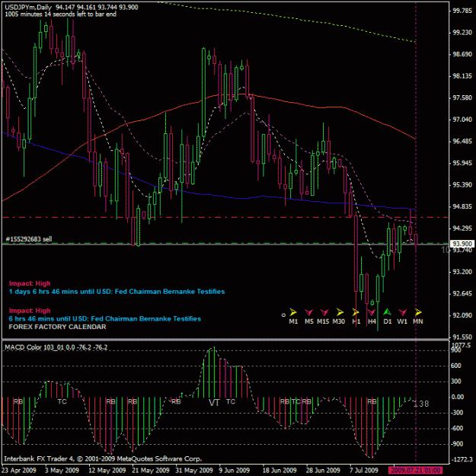This screenshot has width=476, height=476.
Task: Select the M30 timeframe label
Action: tap(339, 321)
